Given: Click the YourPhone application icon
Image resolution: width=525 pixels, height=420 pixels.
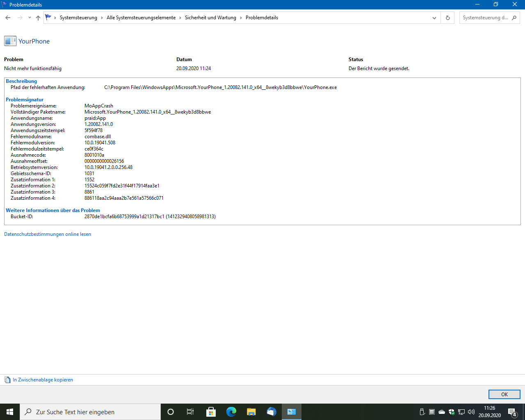Looking at the screenshot, I should pyautogui.click(x=10, y=41).
